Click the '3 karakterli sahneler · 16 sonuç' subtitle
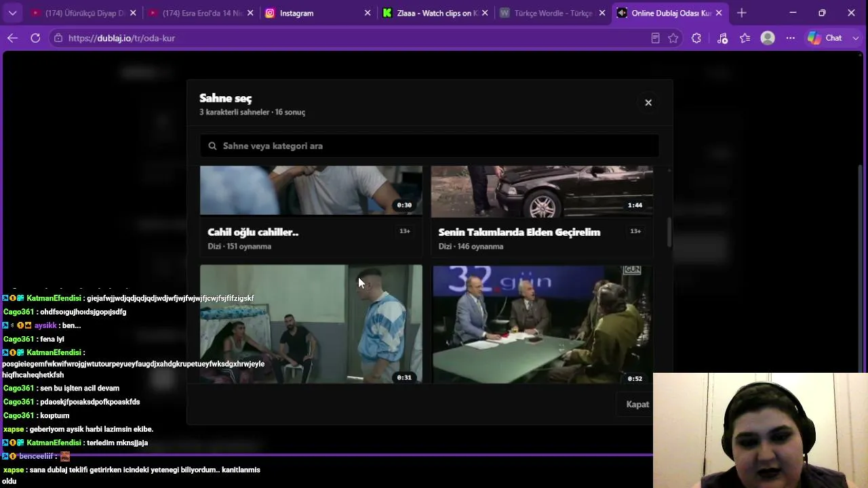This screenshot has height=488, width=868. 252,112
